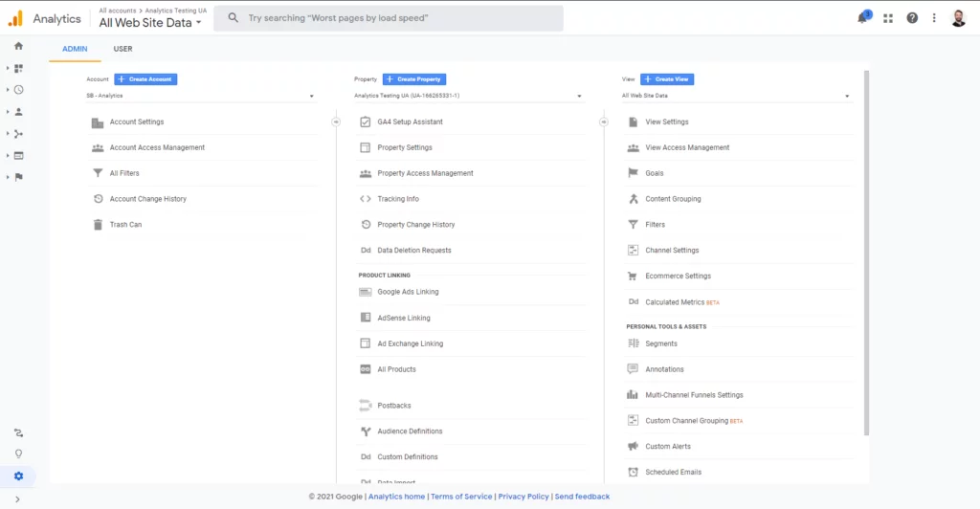This screenshot has height=509, width=980.
Task: Click the vertical scrollbar of admin panel
Action: [x=866, y=253]
